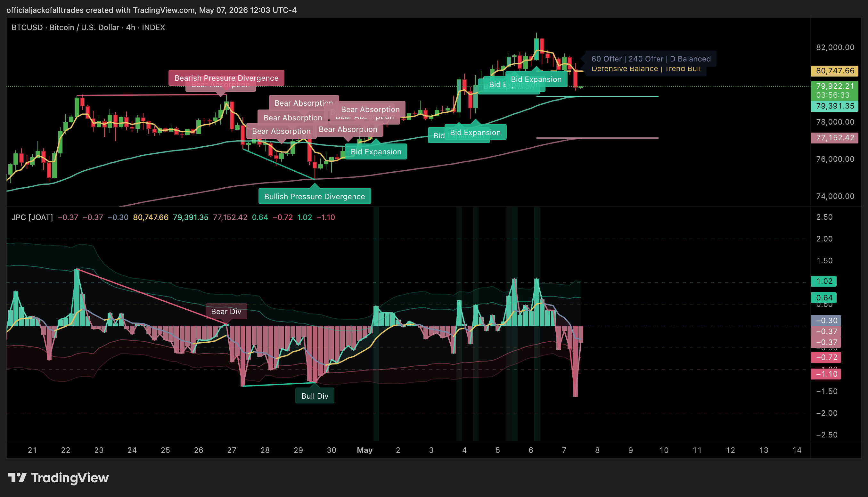The image size is (868, 497).
Task: Click the Defensive Balance Trend Bull label
Action: (x=646, y=69)
